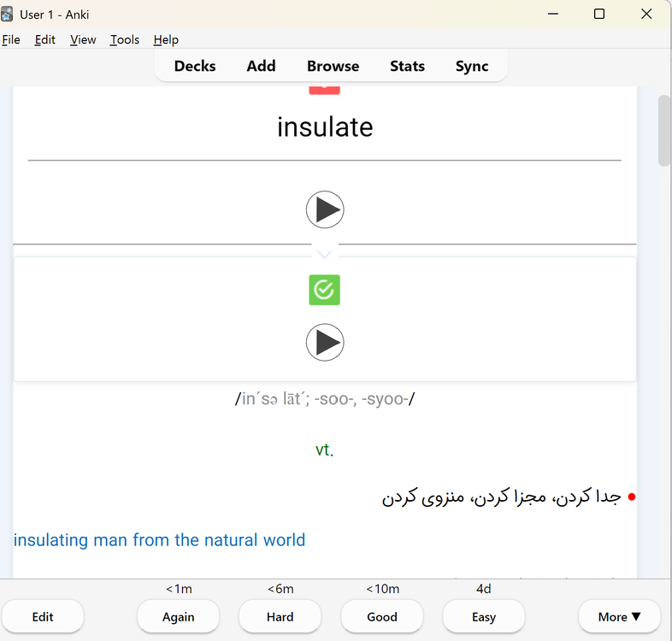Click the pronunciation text /in´sə lāt´/
The image size is (672, 641).
[x=325, y=399]
